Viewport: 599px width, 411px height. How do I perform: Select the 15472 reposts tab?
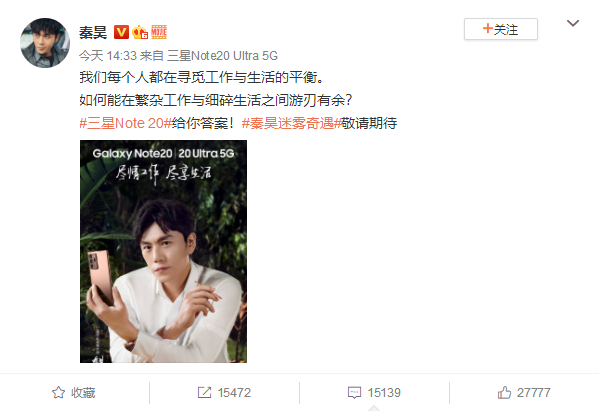(x=224, y=393)
